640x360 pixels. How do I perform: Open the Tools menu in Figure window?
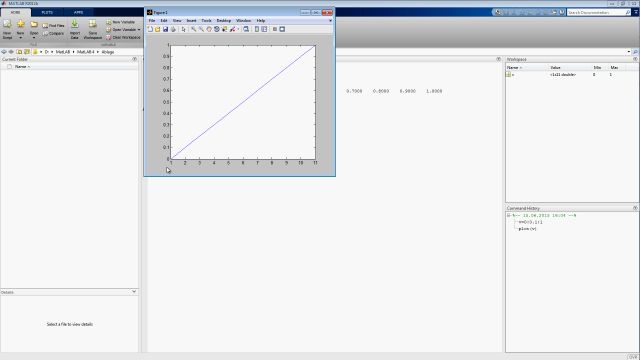coord(207,20)
